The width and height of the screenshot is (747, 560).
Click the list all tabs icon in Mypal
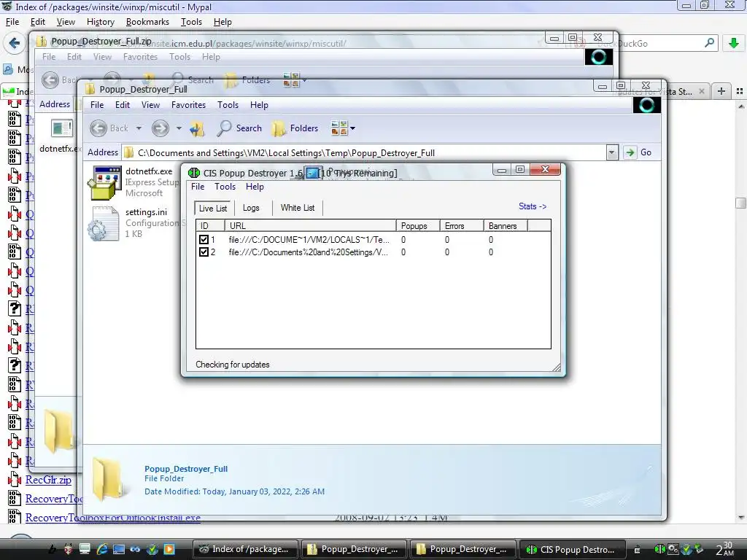tap(740, 91)
